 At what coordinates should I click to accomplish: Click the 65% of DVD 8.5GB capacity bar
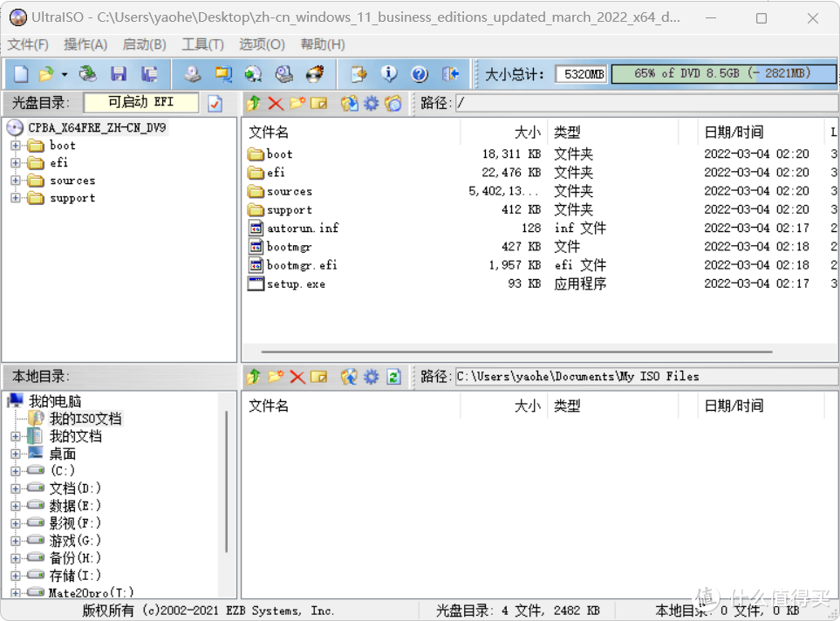[x=723, y=74]
